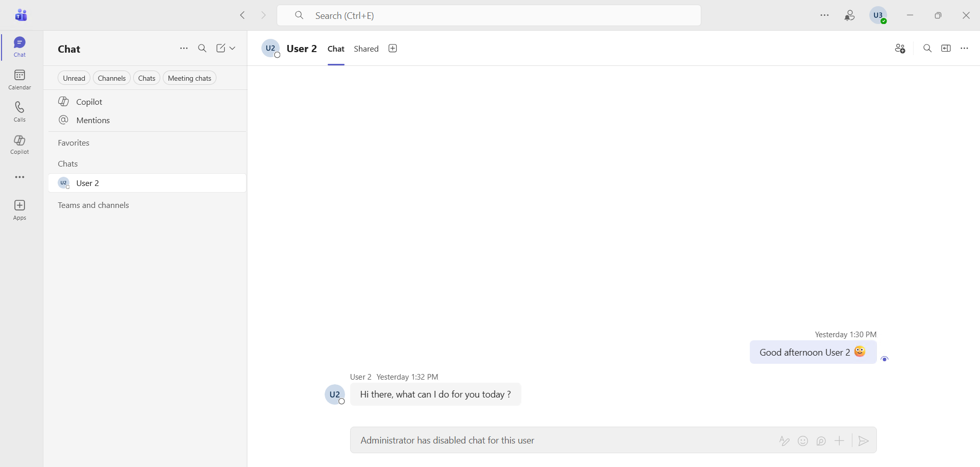This screenshot has height=467, width=980.
Task: Open the emoji picker in compose box
Action: [803, 441]
